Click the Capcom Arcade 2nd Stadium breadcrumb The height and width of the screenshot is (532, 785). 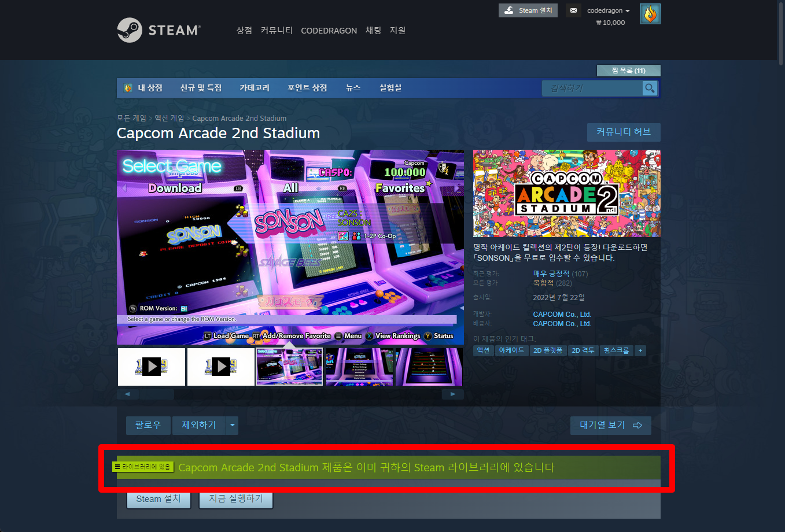pyautogui.click(x=239, y=118)
